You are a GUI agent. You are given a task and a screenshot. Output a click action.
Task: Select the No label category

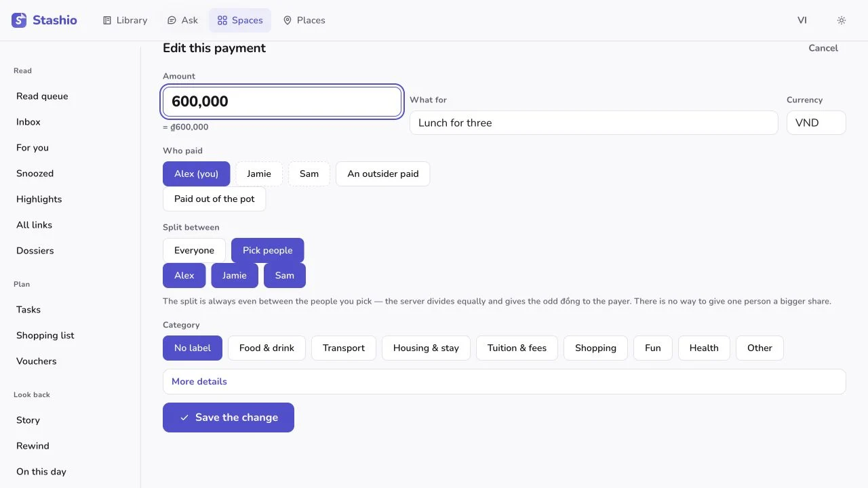(x=193, y=348)
